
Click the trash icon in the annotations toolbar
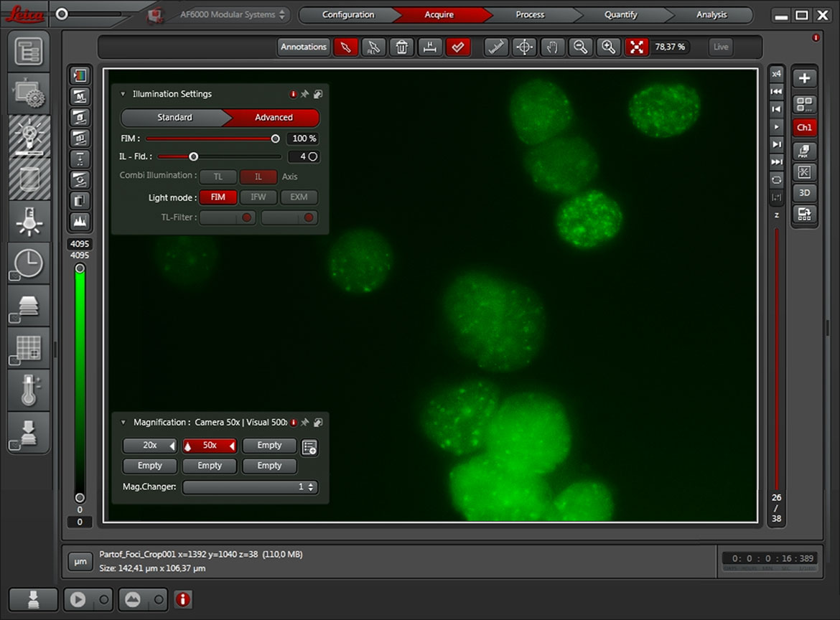pos(402,47)
